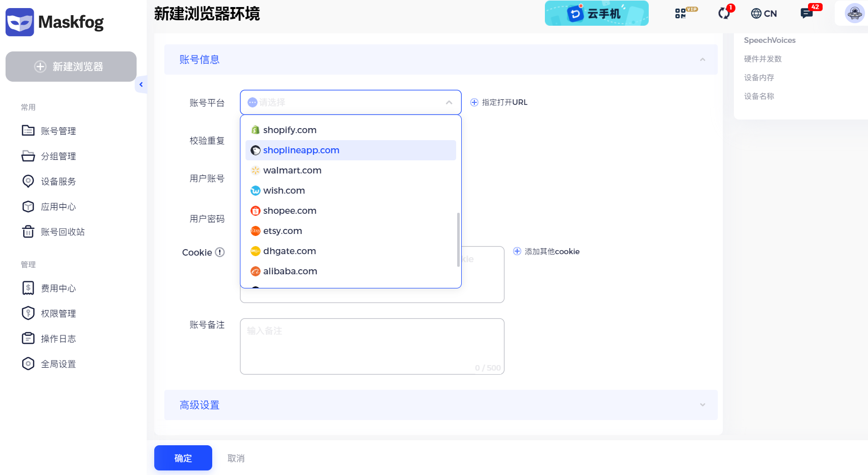The image size is (868, 475).
Task: Click the 分组管理 folder icon
Action: 28,156
